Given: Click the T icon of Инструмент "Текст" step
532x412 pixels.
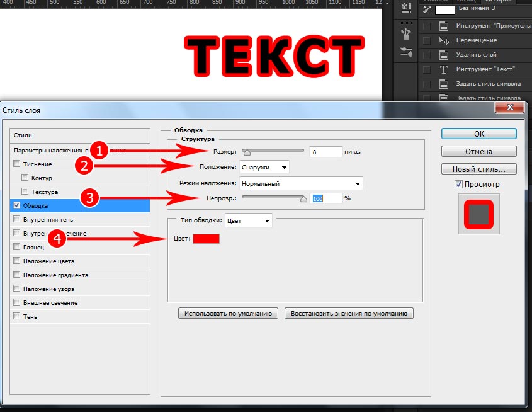Looking at the screenshot, I should (x=443, y=69).
